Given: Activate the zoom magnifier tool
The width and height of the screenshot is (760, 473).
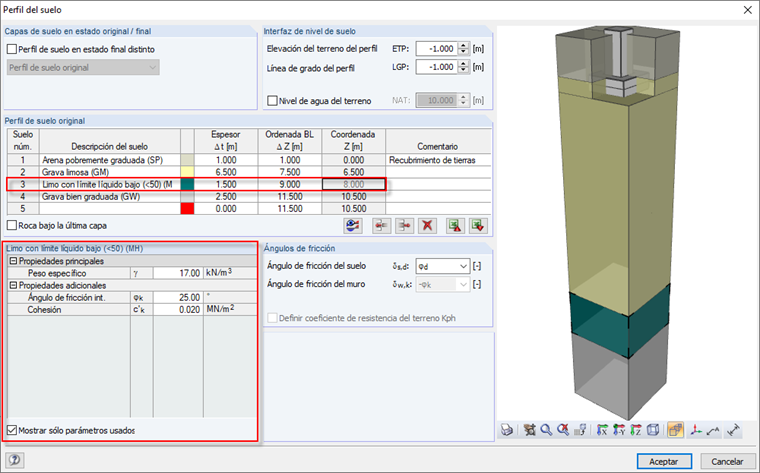Looking at the screenshot, I should click(546, 429).
